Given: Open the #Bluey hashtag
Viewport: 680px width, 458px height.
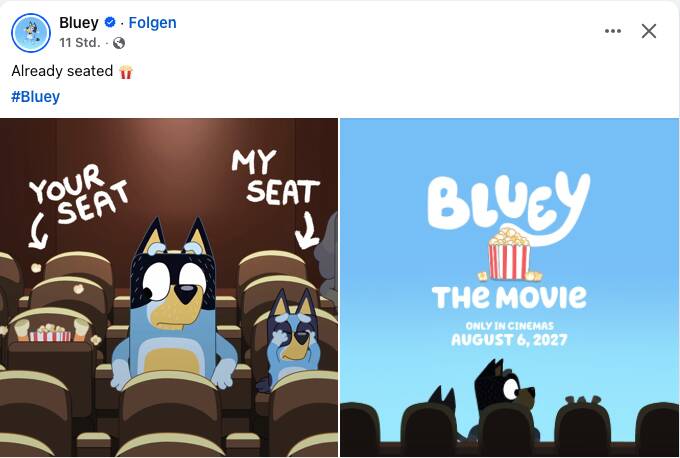Looking at the screenshot, I should 36,96.
